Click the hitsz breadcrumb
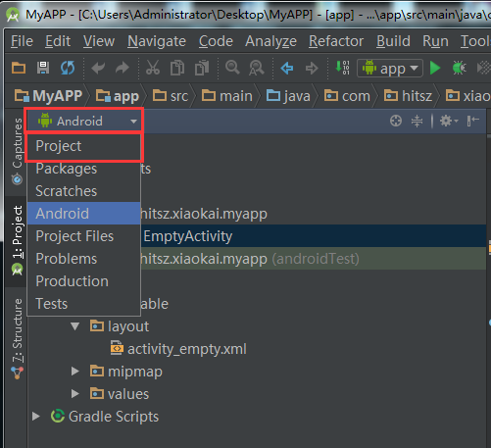 tap(408, 96)
